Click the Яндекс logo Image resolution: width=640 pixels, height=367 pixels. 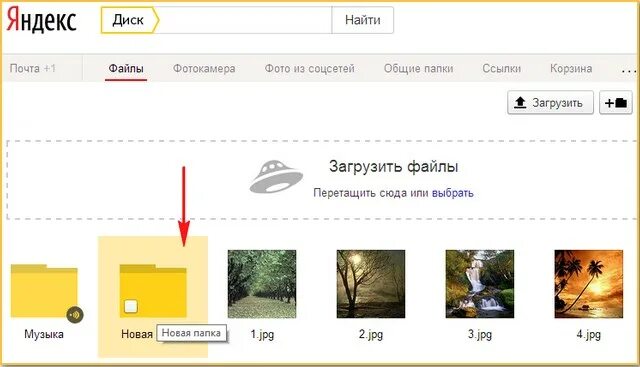tap(42, 20)
